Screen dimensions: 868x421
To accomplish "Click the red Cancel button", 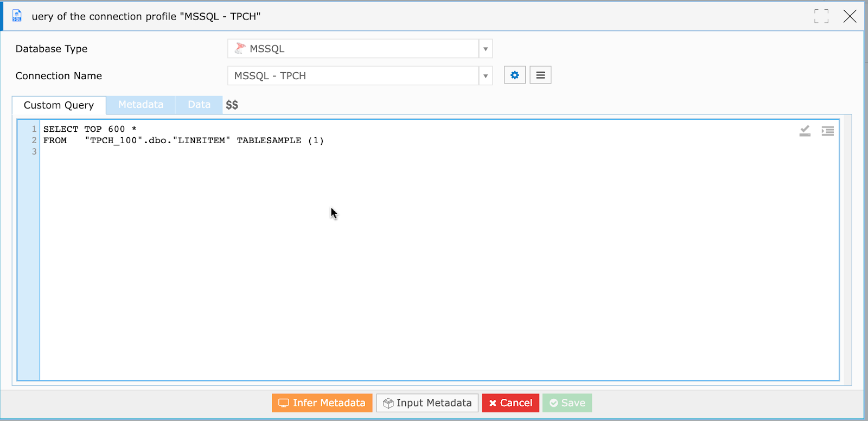I will click(510, 403).
